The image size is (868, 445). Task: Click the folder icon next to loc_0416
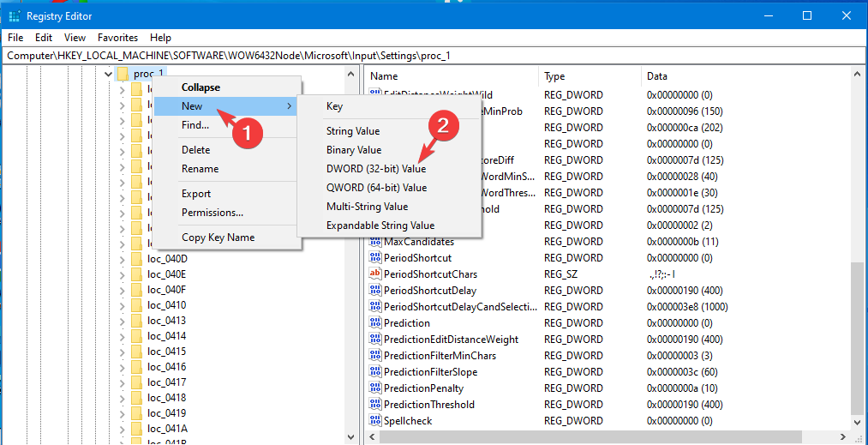click(x=137, y=367)
